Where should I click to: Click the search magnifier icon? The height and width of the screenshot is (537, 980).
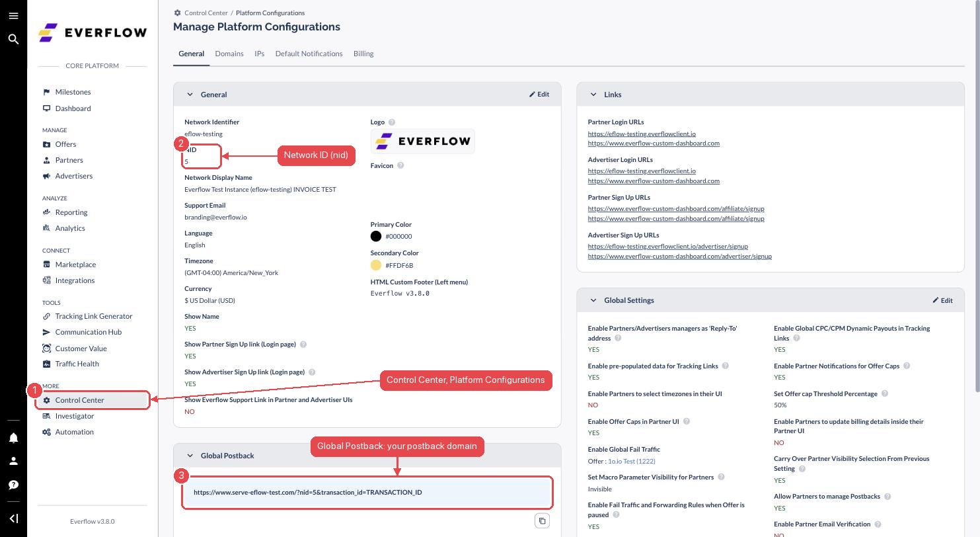click(13, 39)
